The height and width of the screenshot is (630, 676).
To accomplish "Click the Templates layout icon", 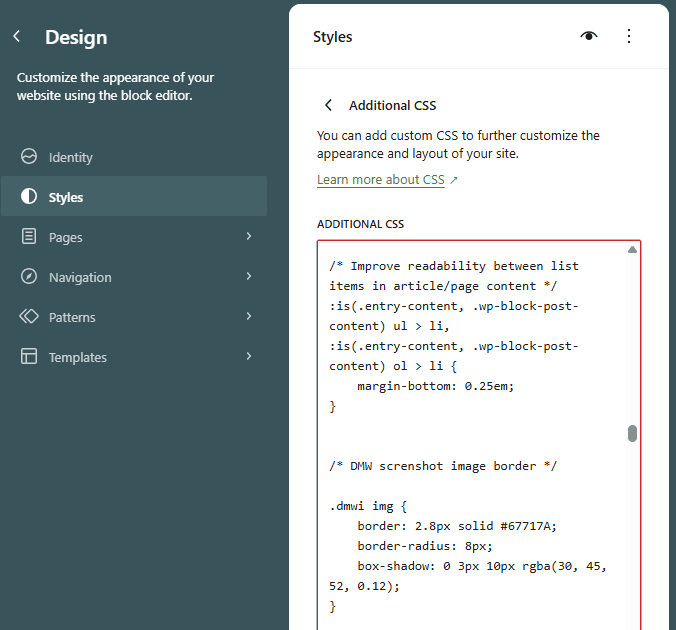I will pos(29,357).
